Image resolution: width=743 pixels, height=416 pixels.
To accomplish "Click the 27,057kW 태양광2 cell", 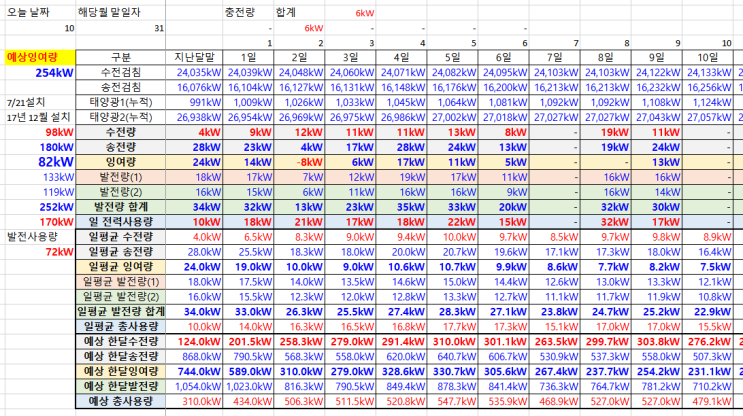I will point(707,117).
